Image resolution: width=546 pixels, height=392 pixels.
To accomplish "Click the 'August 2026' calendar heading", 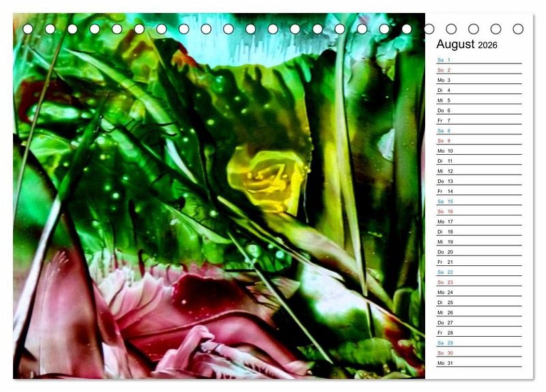I will click(x=467, y=44).
